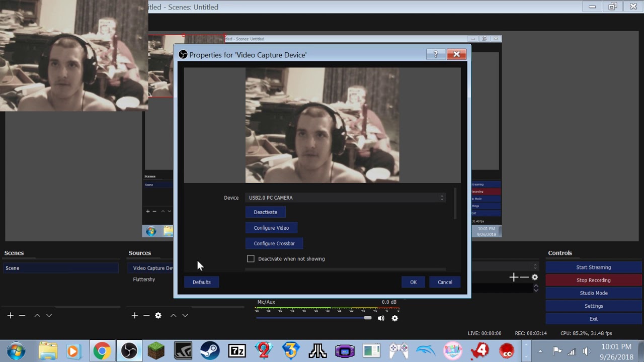The height and width of the screenshot is (362, 644).
Task: Open the white game controller taskbar icon
Action: click(398, 350)
